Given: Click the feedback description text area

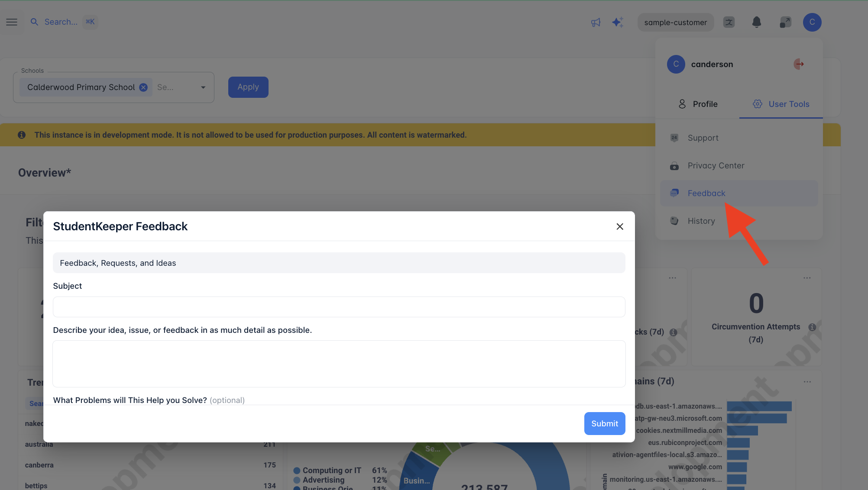Looking at the screenshot, I should [x=339, y=364].
